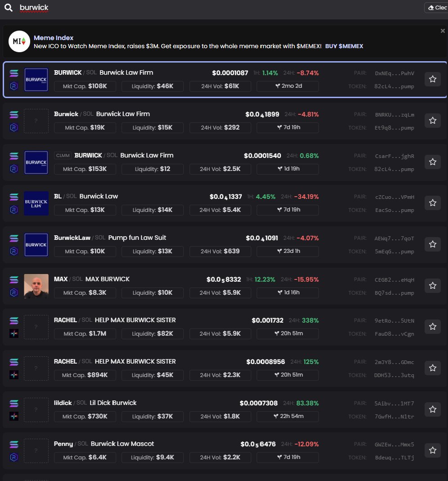Click Solana icon in MAX BURWICK row

(x=14, y=280)
